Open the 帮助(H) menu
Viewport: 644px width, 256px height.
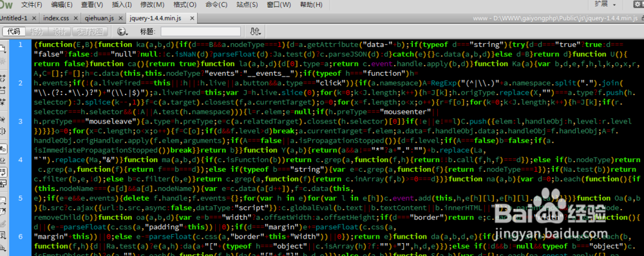click(311, 5)
